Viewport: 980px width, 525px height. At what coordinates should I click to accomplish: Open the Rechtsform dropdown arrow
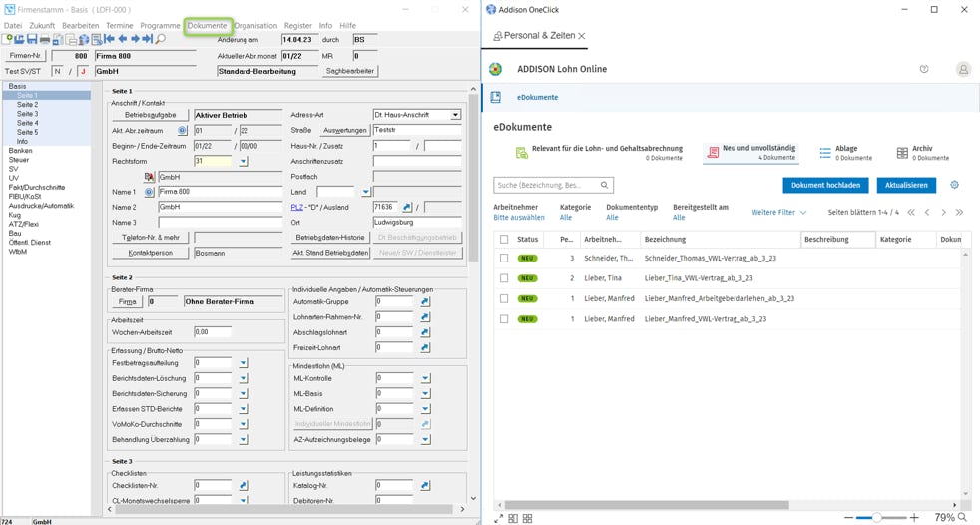tap(243, 161)
